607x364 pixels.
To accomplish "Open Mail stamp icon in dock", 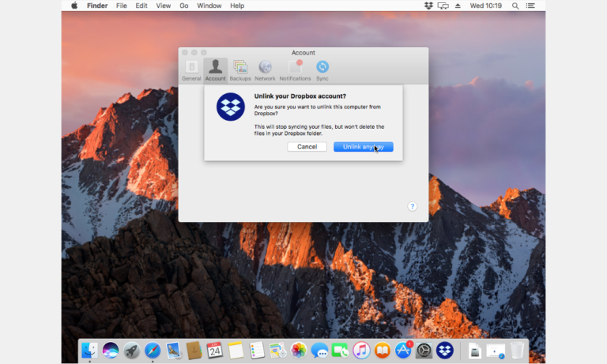I will tap(173, 351).
